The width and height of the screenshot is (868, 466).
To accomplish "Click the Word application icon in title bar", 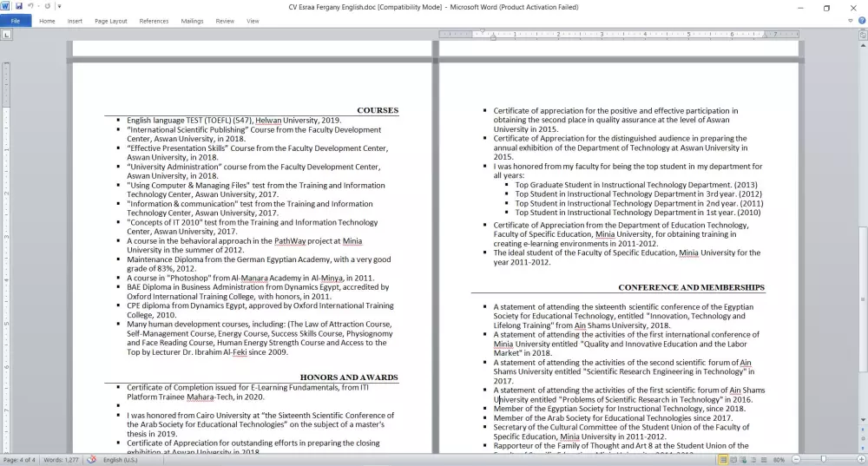I will [x=5, y=6].
